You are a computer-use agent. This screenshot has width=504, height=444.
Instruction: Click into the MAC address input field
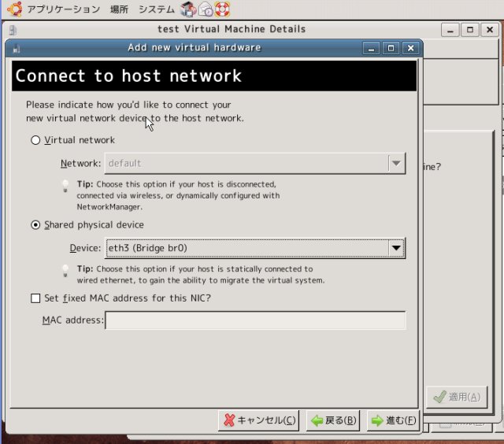pos(255,320)
